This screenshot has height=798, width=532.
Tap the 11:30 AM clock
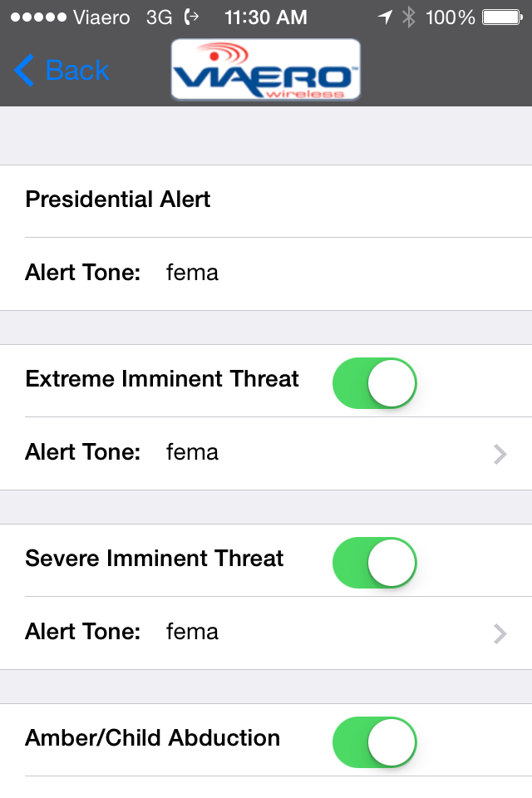tap(266, 17)
